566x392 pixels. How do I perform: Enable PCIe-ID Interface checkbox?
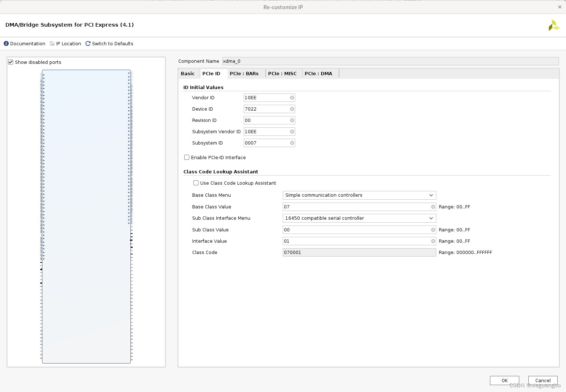click(187, 157)
